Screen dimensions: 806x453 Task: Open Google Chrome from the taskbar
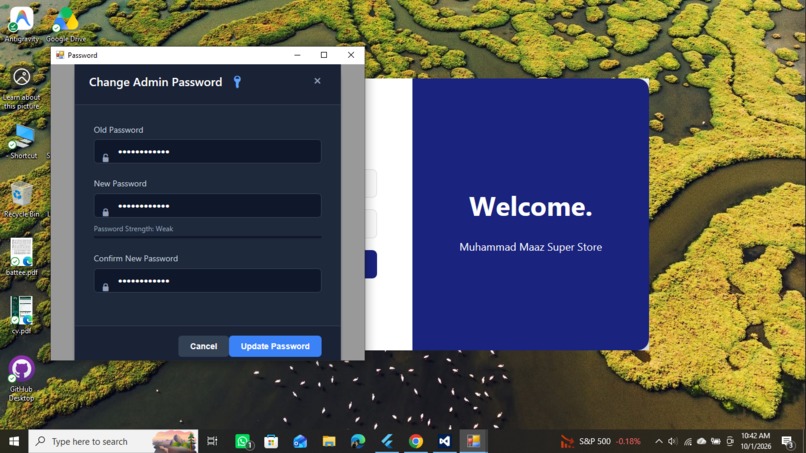pos(416,441)
